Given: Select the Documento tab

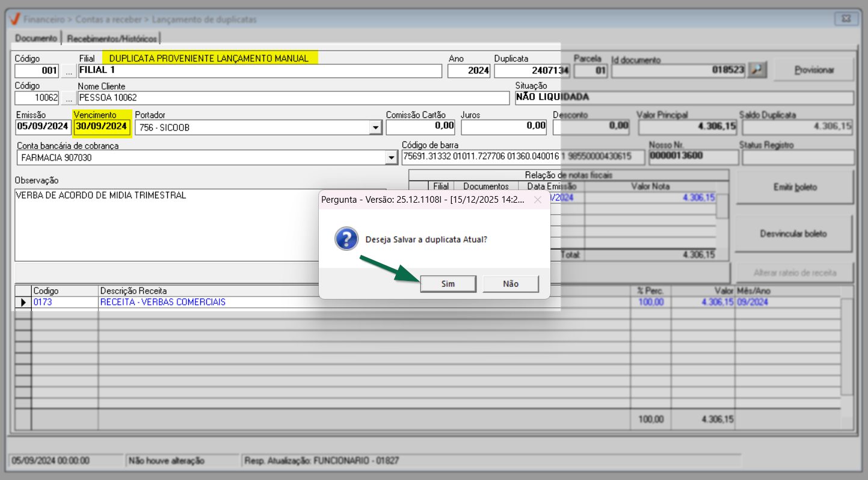Looking at the screenshot, I should pos(36,38).
